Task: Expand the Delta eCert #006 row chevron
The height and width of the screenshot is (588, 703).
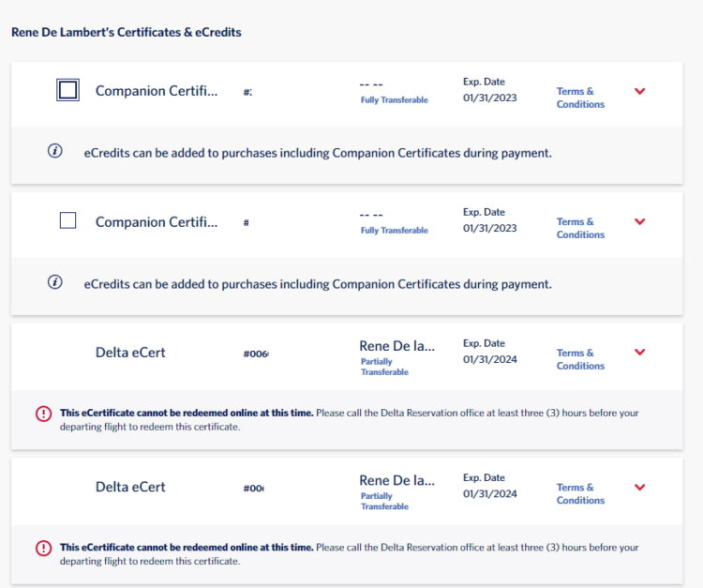Action: click(x=640, y=352)
